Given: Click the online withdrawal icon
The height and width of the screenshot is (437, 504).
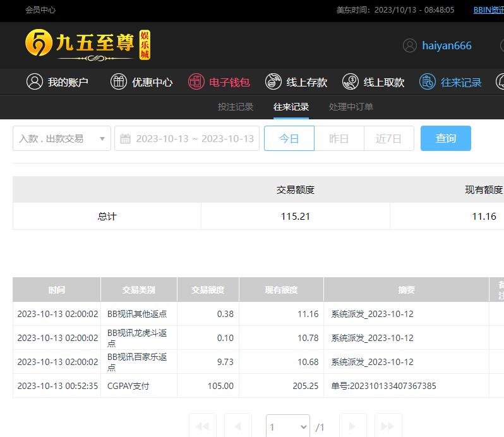Looking at the screenshot, I should click(x=351, y=81).
